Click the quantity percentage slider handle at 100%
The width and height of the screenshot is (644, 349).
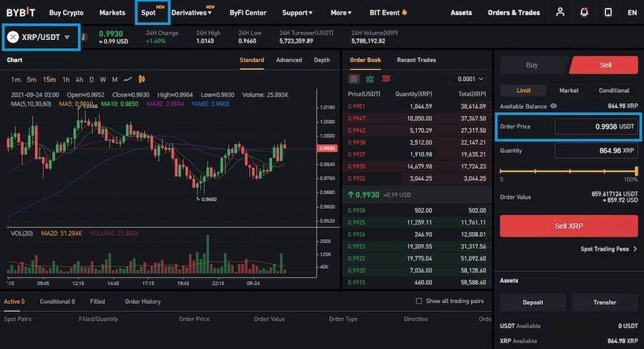636,171
